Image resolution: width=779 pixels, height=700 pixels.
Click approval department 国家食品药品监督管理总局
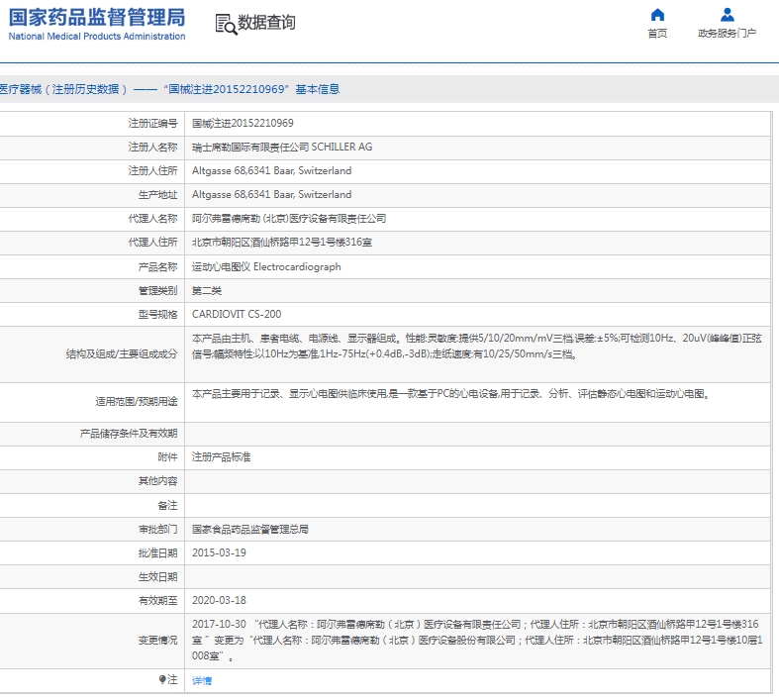coord(249,529)
